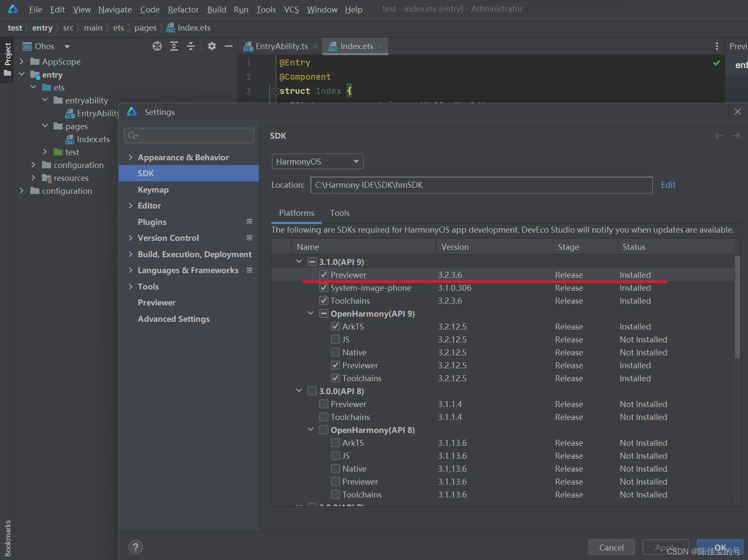Collapse the 3.0.0(API 8) group

(x=299, y=391)
